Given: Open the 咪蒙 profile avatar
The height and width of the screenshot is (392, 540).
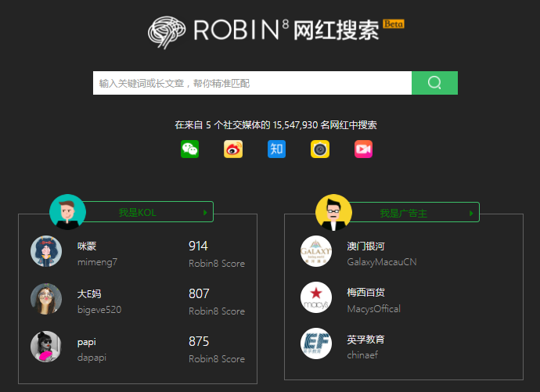Looking at the screenshot, I should [46, 251].
